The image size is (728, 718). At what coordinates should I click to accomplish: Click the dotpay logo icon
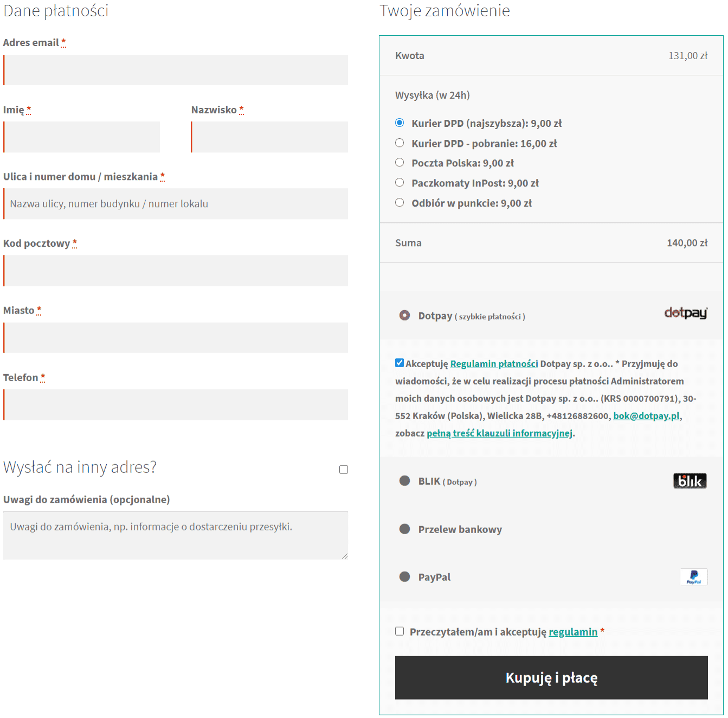click(x=685, y=313)
